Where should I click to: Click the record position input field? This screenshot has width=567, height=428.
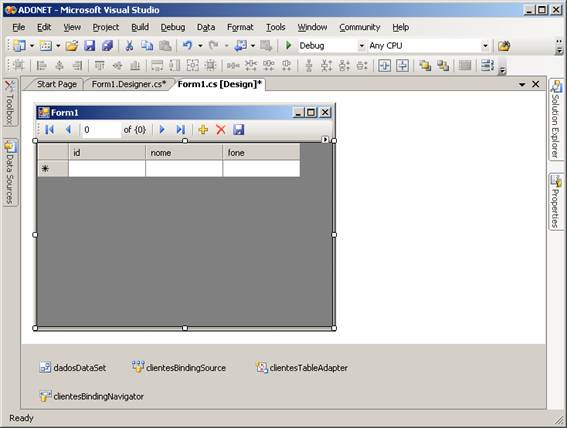pos(102,129)
